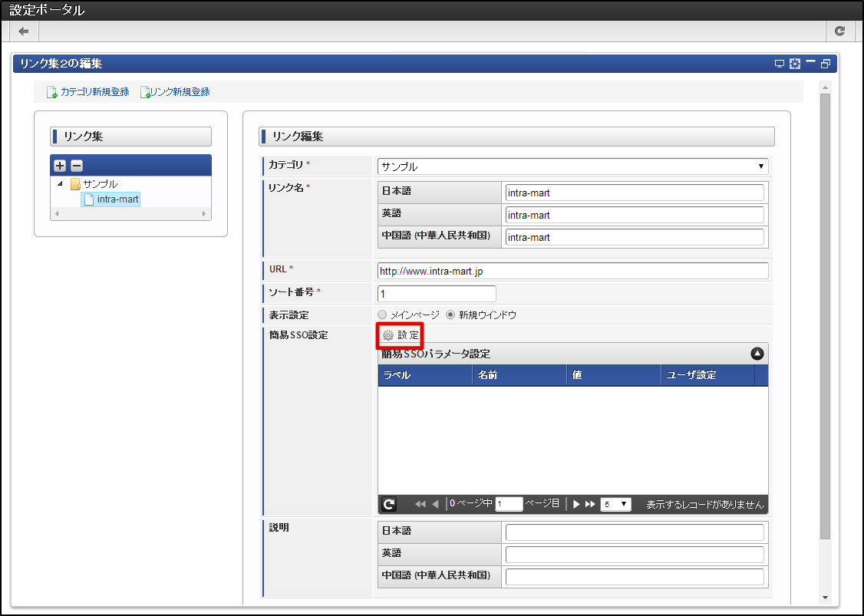Viewport: 864px width, 616px height.
Task: Open portlet settings gear icon
Action: click(x=795, y=64)
